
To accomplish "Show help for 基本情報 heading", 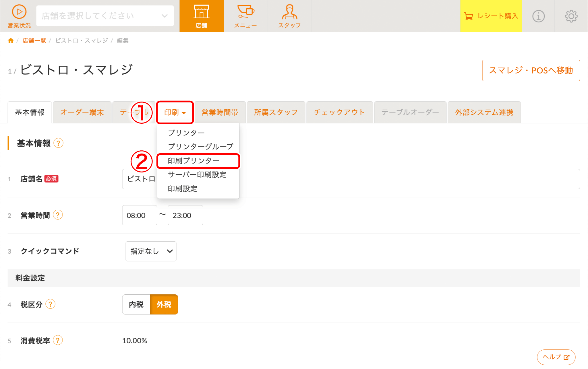I will [x=58, y=143].
